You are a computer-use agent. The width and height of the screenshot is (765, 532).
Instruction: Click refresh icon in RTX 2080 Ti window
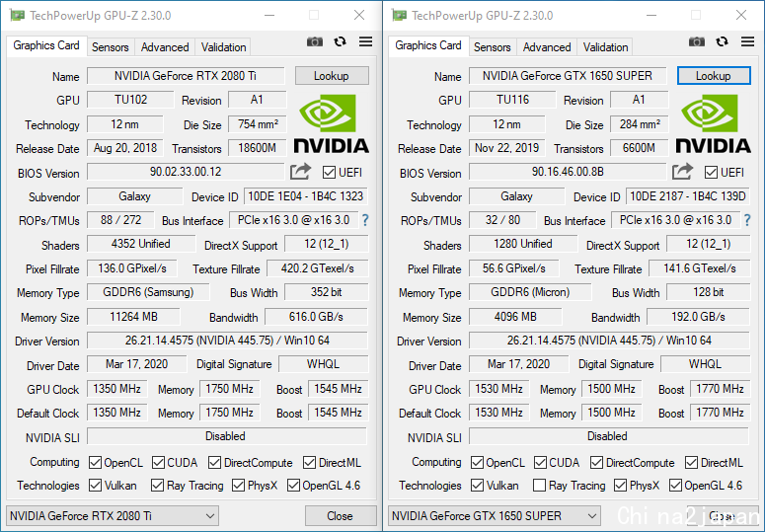click(x=340, y=41)
